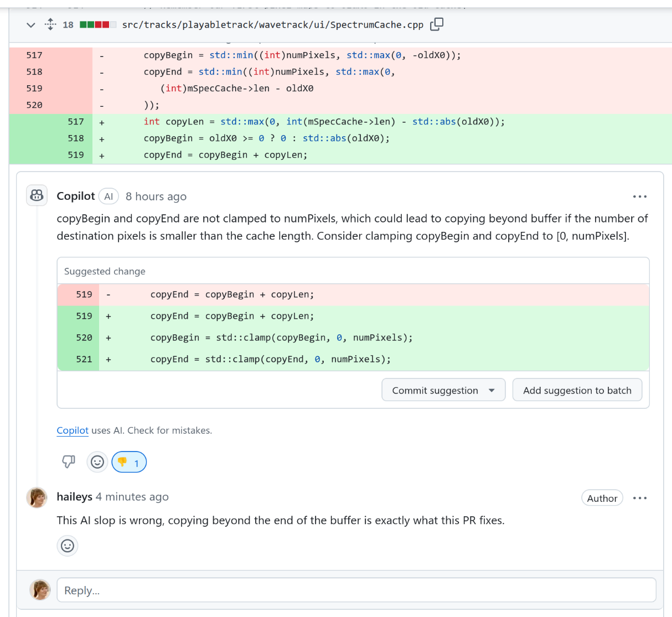This screenshot has width=672, height=617.
Task: Add an emoji reaction to Copilot's comment
Action: (x=97, y=462)
